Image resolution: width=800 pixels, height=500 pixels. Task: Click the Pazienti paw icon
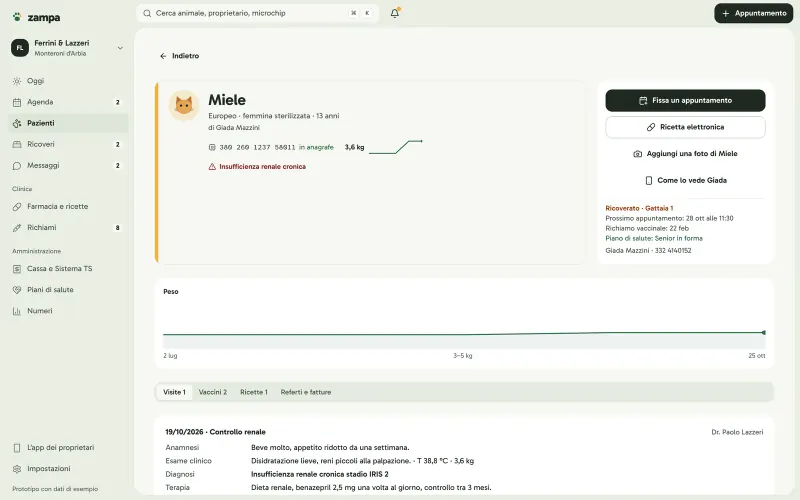click(x=17, y=123)
